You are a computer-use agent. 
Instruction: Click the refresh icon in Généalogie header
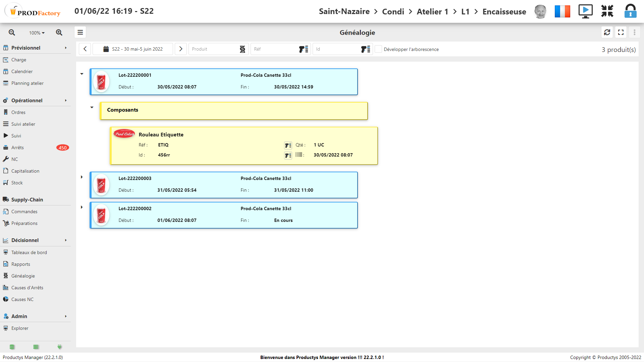pyautogui.click(x=607, y=32)
